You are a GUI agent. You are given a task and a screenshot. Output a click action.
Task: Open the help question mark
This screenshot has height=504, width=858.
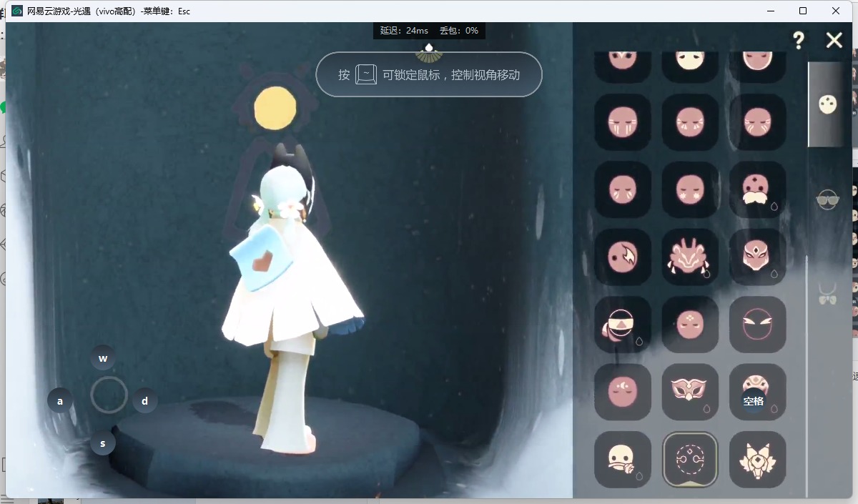(799, 41)
